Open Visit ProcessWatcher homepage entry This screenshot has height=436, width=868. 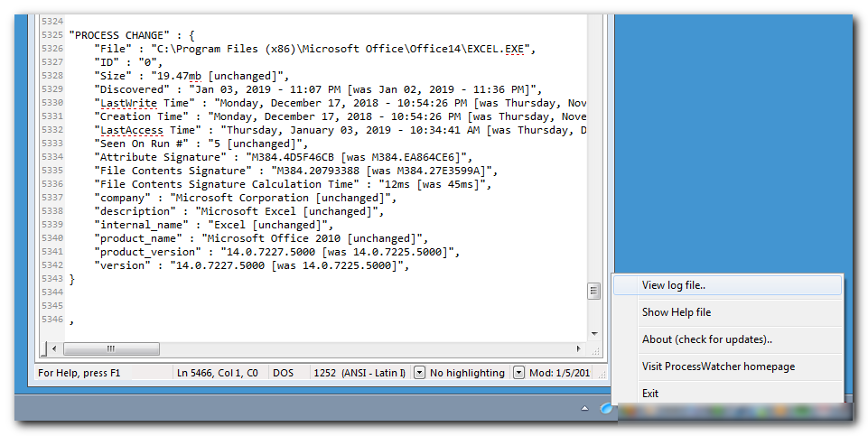[x=727, y=366]
